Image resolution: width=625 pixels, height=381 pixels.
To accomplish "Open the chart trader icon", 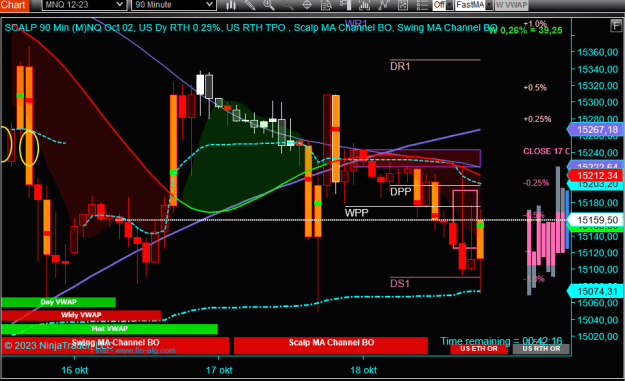I will click(x=346, y=5).
